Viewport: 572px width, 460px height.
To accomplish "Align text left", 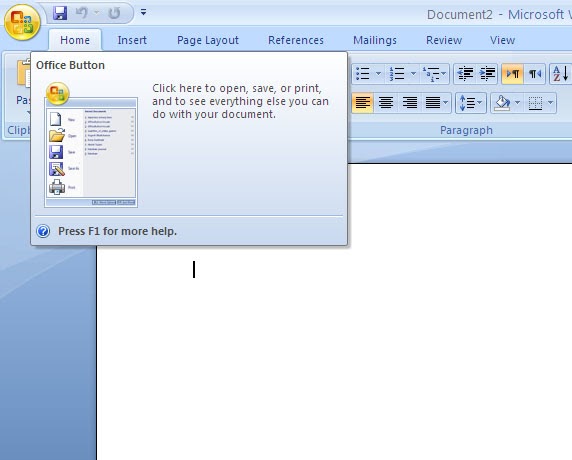I will pos(363,103).
